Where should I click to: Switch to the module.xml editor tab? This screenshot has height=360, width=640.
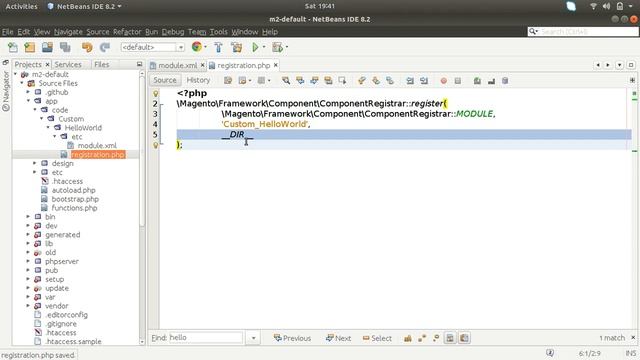pyautogui.click(x=177, y=65)
